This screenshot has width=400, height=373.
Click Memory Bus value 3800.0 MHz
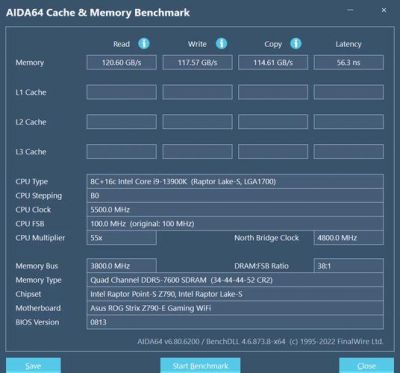point(122,266)
